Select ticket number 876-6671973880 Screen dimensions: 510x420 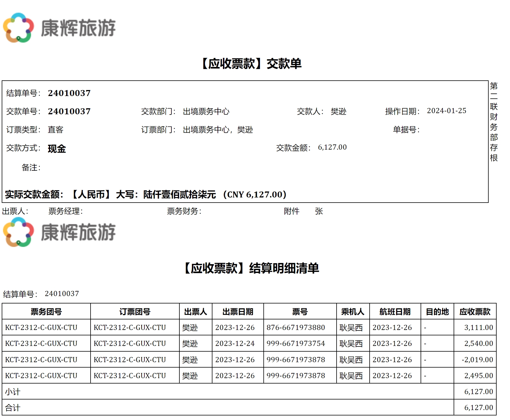point(296,328)
